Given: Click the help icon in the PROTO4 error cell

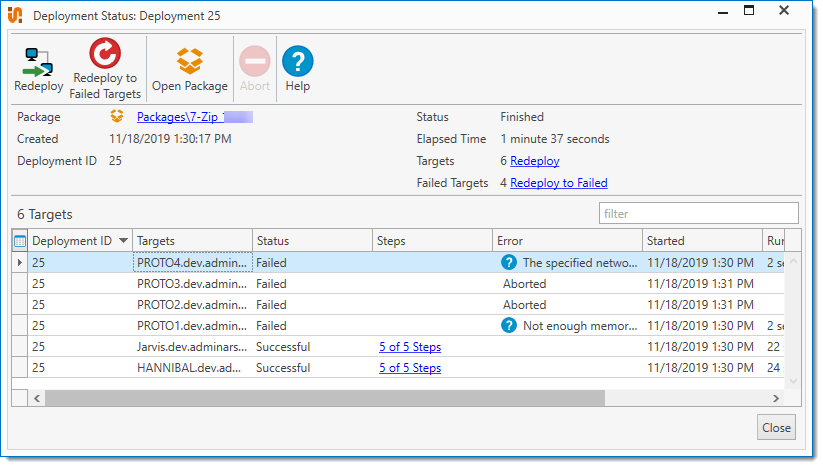Looking at the screenshot, I should [x=509, y=263].
